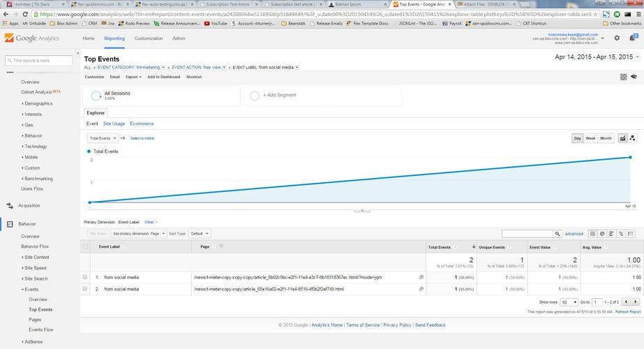Viewport: 644px width, 349px height.
Task: Select the line chart view icon
Action: [622, 138]
